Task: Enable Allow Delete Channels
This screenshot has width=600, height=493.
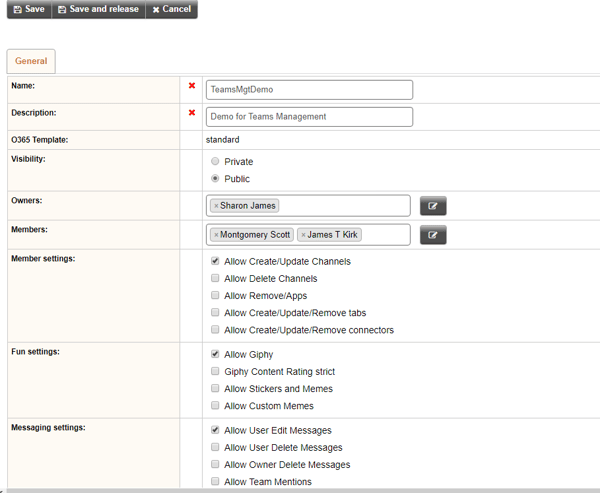Action: (215, 278)
